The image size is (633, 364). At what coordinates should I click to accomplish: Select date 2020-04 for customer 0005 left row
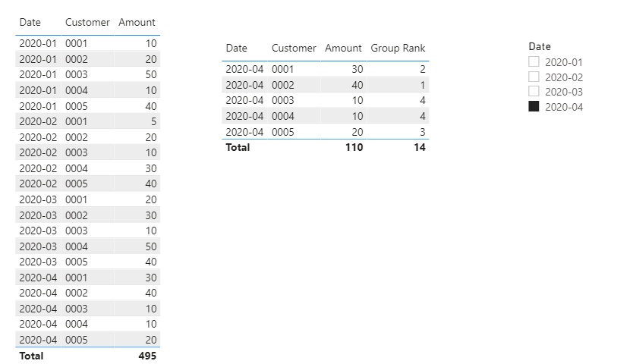click(x=38, y=340)
